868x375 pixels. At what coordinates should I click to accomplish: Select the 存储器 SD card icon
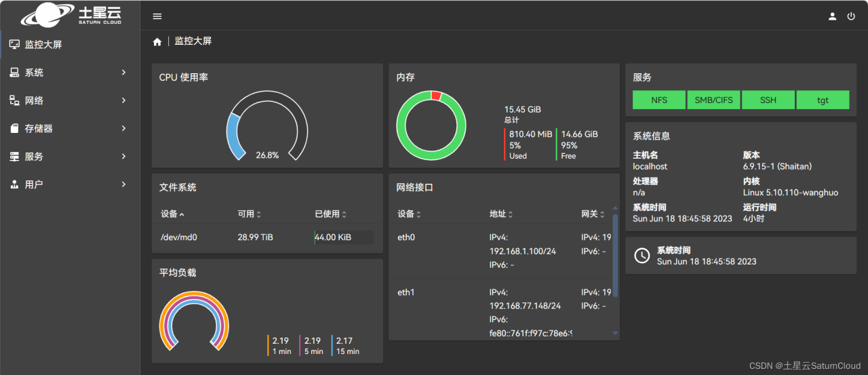[x=14, y=128]
